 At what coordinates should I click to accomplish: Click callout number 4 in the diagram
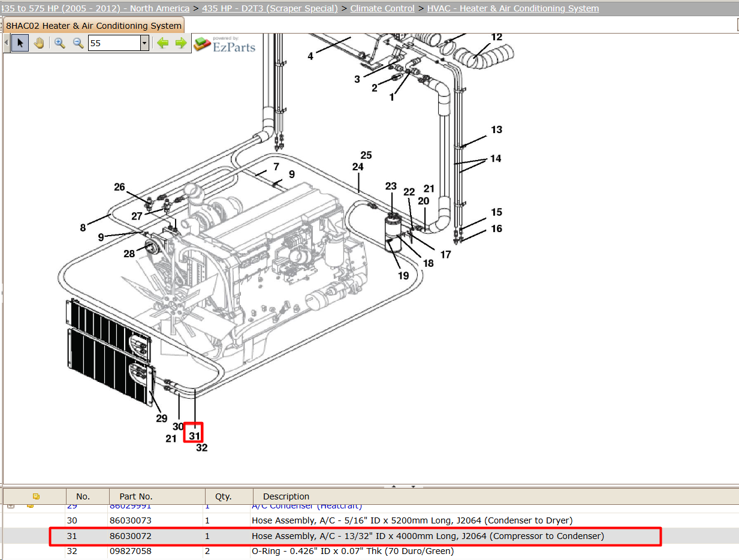pyautogui.click(x=310, y=56)
